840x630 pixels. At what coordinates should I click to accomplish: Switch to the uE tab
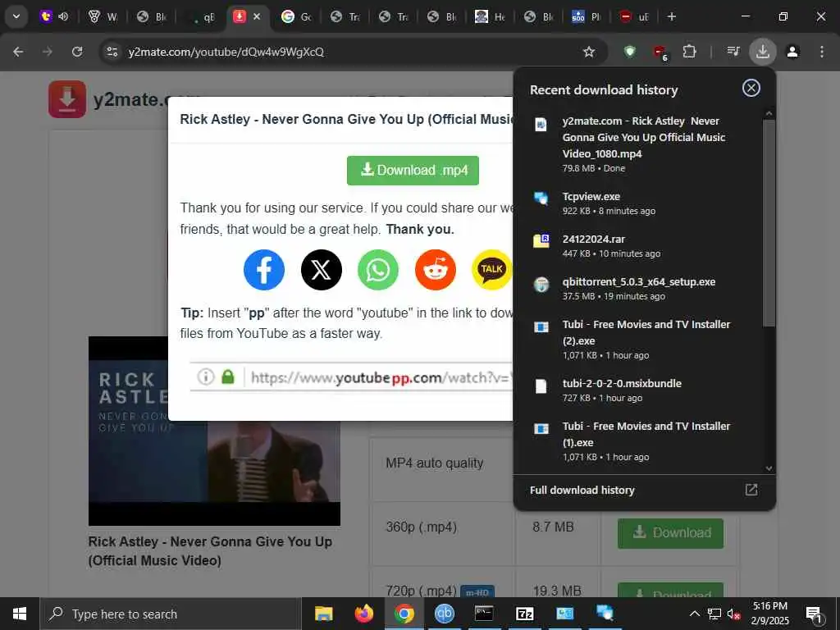634,16
